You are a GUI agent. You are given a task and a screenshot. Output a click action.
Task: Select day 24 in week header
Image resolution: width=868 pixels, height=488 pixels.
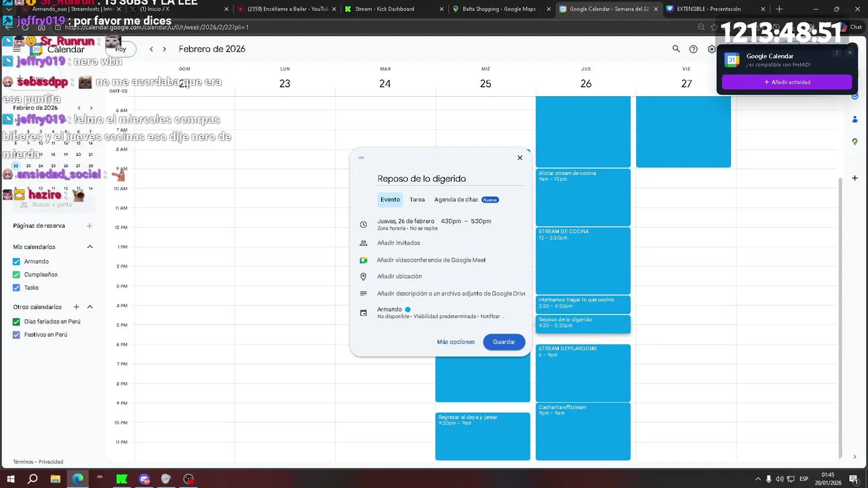coord(385,83)
